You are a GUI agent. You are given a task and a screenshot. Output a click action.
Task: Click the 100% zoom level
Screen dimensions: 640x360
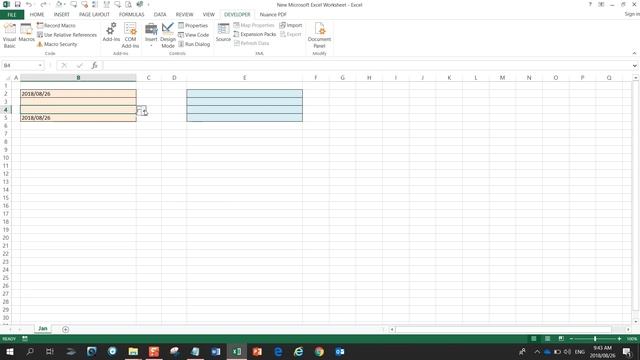pyautogui.click(x=632, y=338)
